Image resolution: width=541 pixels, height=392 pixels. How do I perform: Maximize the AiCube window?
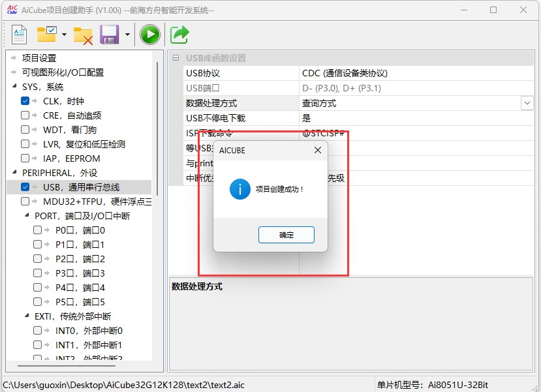493,10
